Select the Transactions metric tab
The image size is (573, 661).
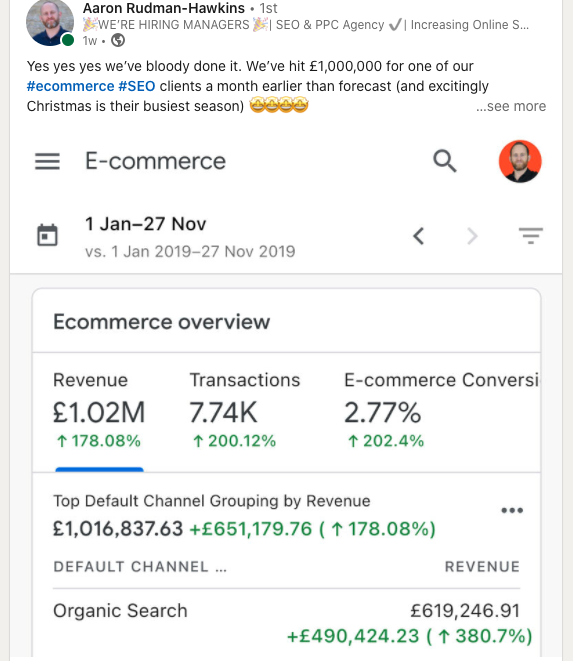click(x=245, y=411)
